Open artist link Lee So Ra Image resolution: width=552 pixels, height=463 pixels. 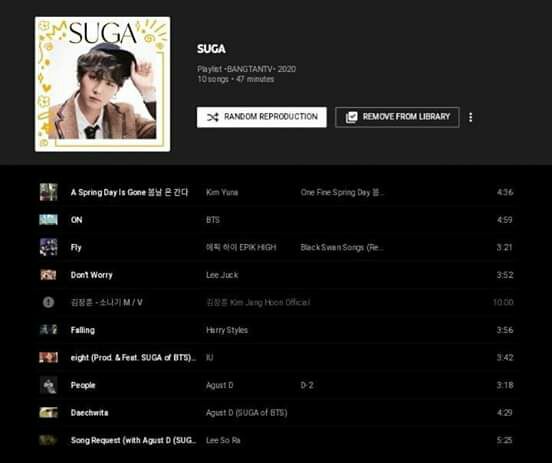223,440
